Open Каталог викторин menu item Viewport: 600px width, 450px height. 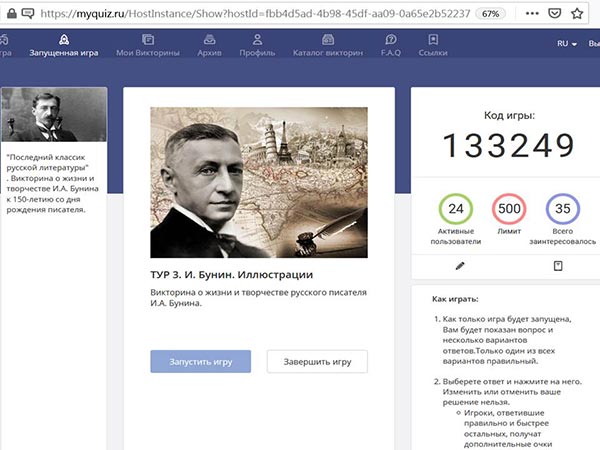click(x=328, y=52)
